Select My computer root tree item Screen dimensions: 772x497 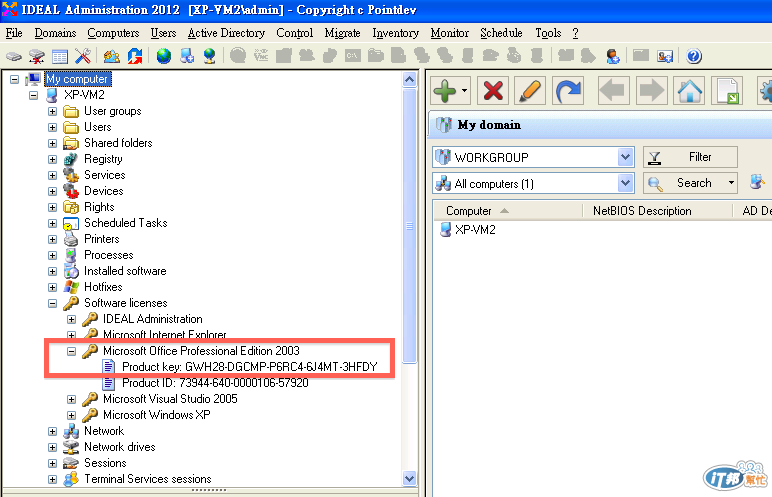click(77, 79)
